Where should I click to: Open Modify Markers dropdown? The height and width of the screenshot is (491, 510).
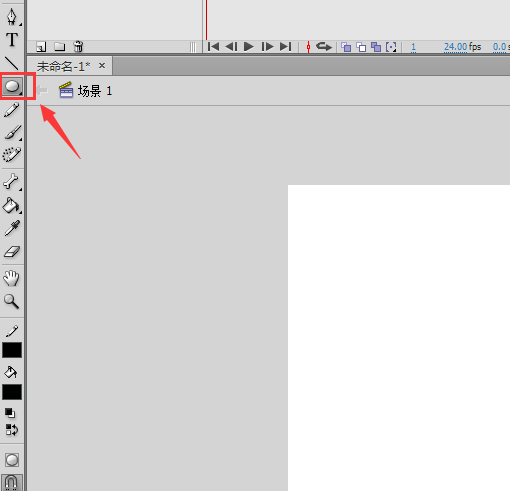click(x=391, y=47)
